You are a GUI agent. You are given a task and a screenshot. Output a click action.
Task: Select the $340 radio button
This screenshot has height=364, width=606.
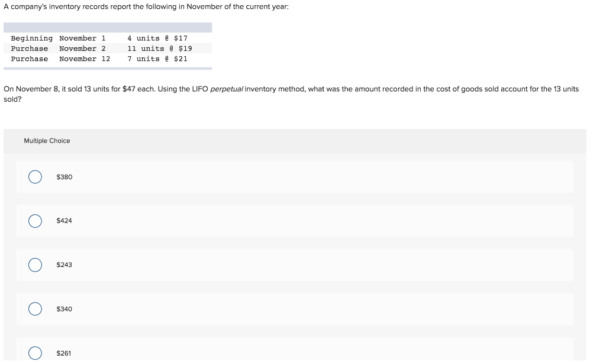click(x=35, y=308)
